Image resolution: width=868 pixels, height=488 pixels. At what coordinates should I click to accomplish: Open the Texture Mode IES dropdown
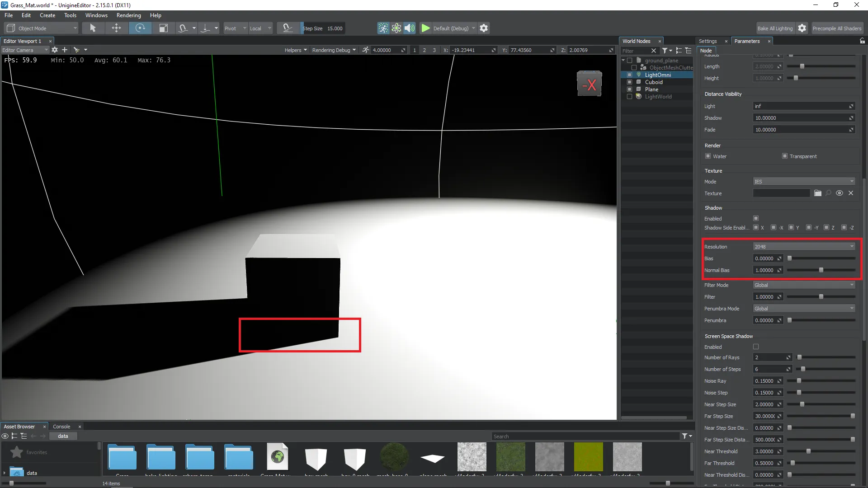tap(804, 181)
